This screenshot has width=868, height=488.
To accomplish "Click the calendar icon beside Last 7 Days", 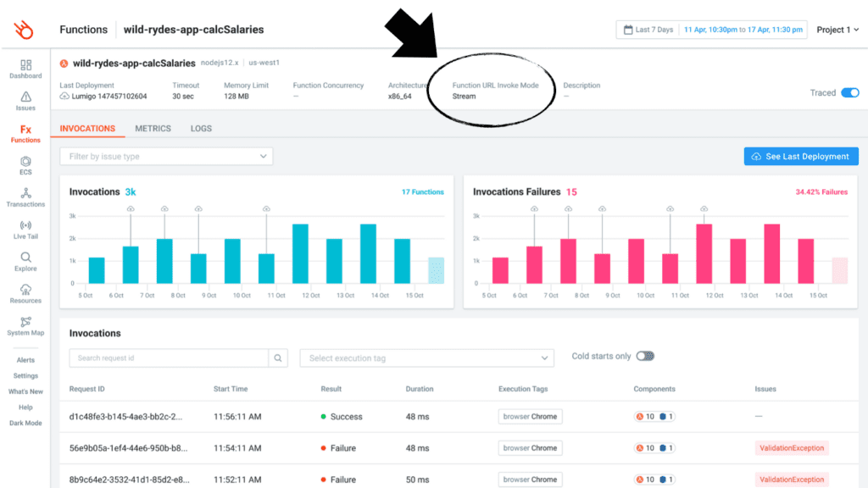I will coord(628,30).
